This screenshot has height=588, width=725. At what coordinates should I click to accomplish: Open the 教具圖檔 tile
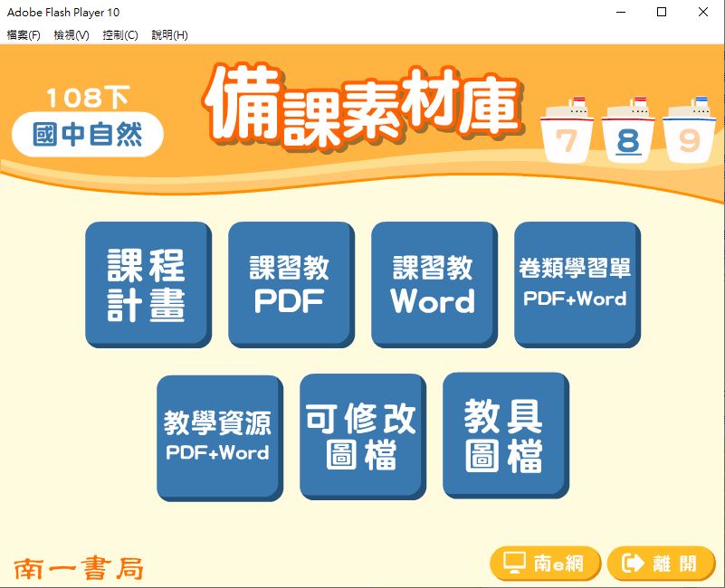click(505, 434)
